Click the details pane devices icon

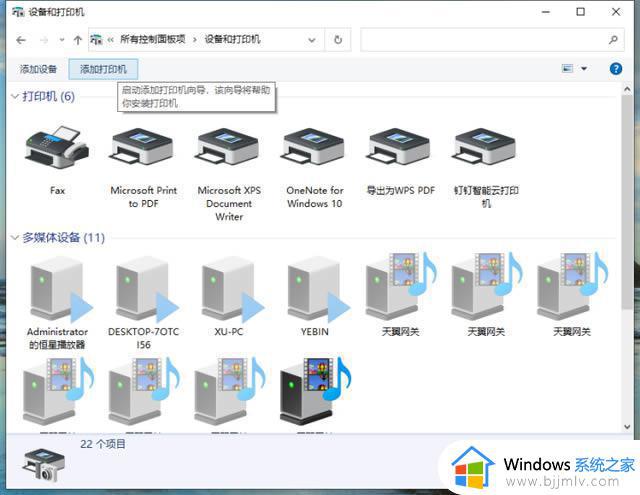click(43, 465)
